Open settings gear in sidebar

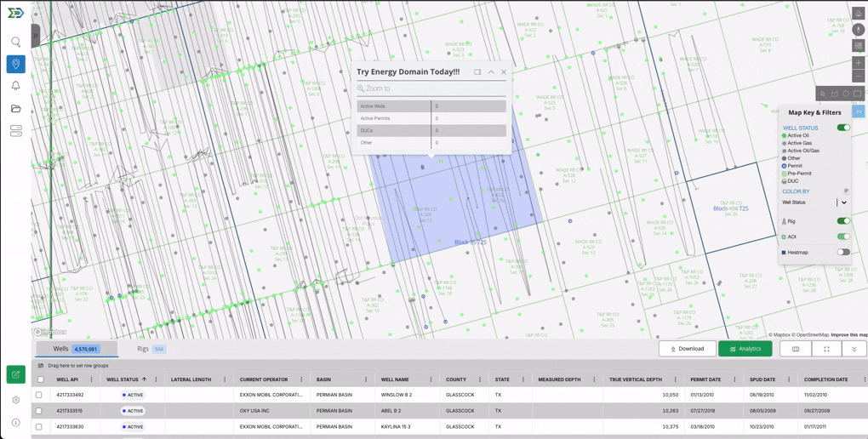pos(15,400)
